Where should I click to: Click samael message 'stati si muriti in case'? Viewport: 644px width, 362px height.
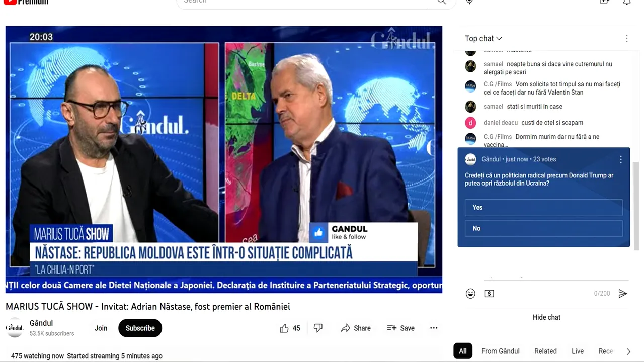535,107
